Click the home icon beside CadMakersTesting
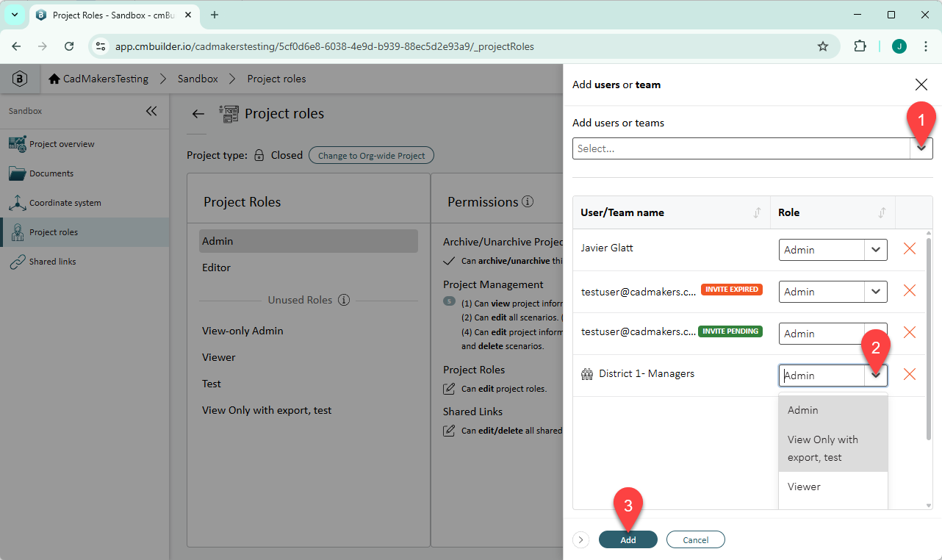 point(54,79)
